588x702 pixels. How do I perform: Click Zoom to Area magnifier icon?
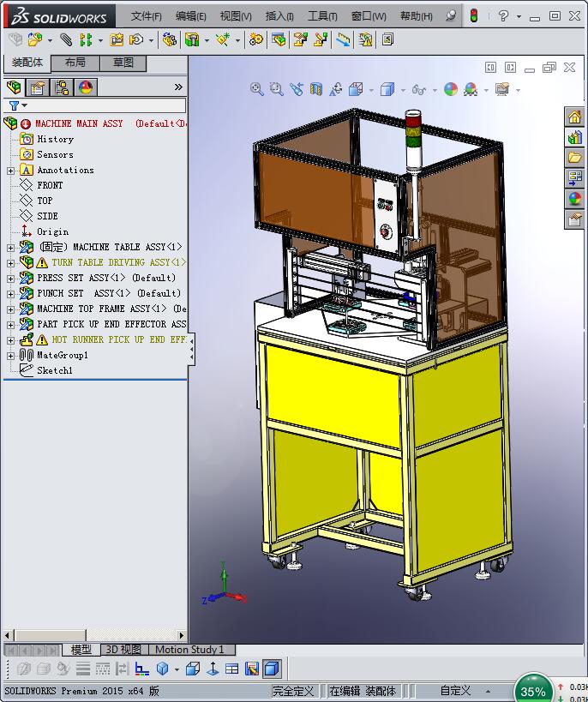[277, 89]
